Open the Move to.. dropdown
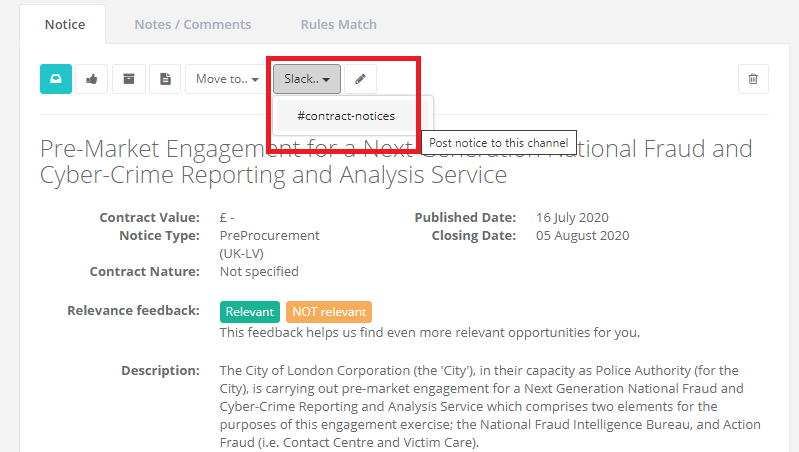This screenshot has height=452, width=799. point(227,79)
